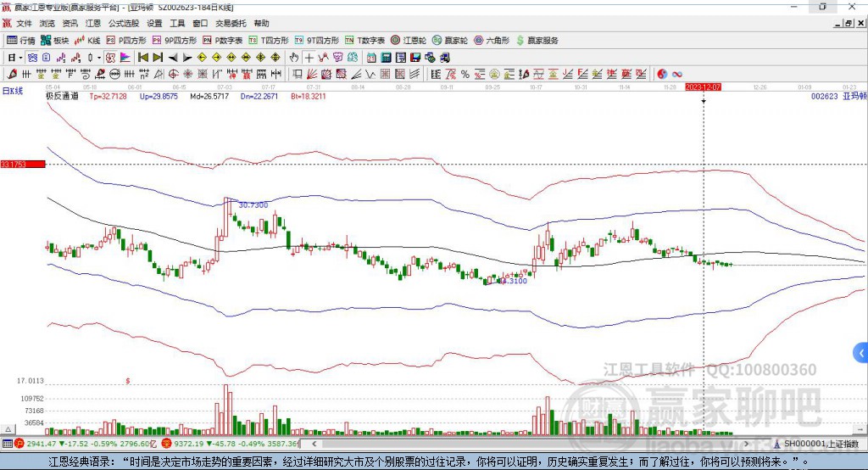Step chart right with black right arrow
This screenshot has height=470, width=868.
(187, 58)
